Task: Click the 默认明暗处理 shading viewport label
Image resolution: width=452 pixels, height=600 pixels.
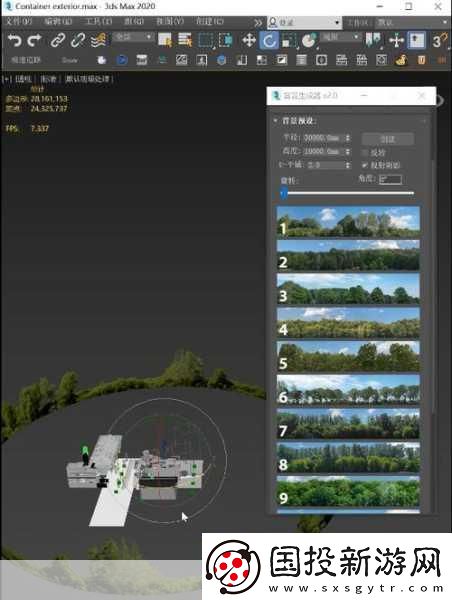Action: (87, 79)
